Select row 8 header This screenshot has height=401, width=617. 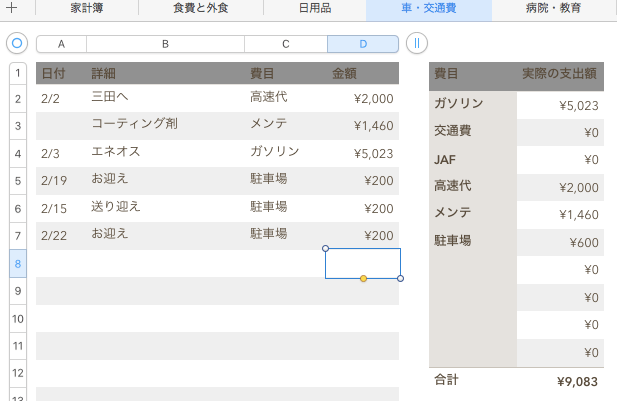point(18,263)
